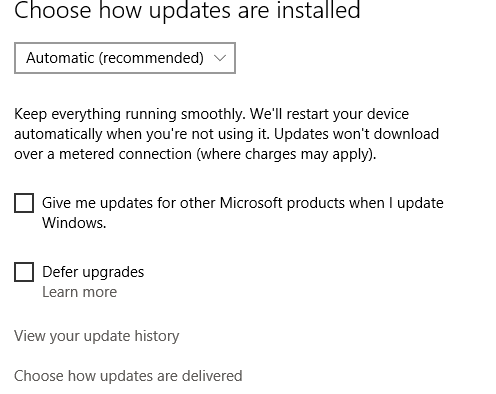Click the 'update history' words in the history link
Screen dimensions: 496x394
click(131, 336)
